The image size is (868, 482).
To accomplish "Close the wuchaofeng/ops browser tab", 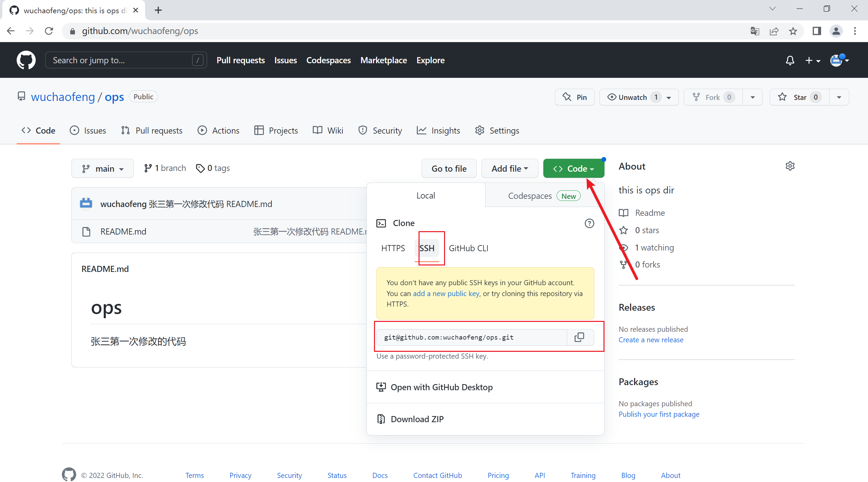I will click(x=136, y=10).
